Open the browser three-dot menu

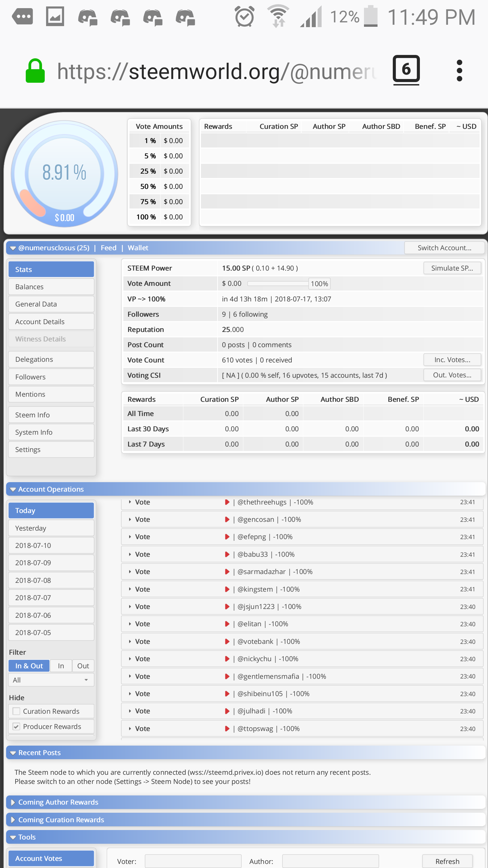(459, 71)
